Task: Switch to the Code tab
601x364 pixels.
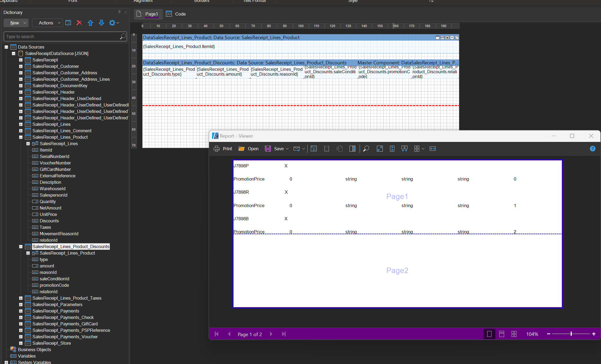Action: pyautogui.click(x=176, y=14)
